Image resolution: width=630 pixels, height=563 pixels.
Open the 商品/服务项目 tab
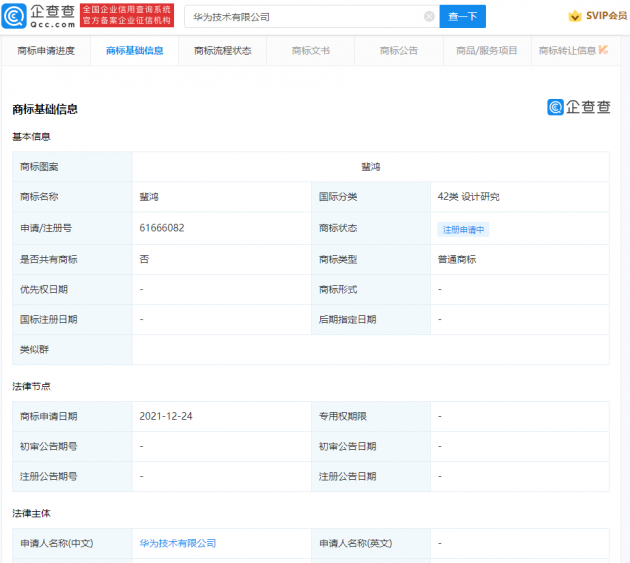click(x=487, y=50)
